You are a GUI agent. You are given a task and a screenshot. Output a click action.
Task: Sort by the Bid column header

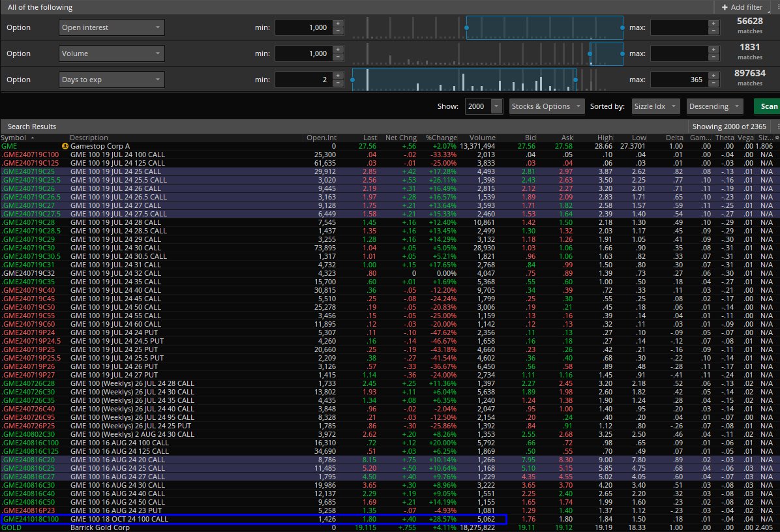click(530, 138)
